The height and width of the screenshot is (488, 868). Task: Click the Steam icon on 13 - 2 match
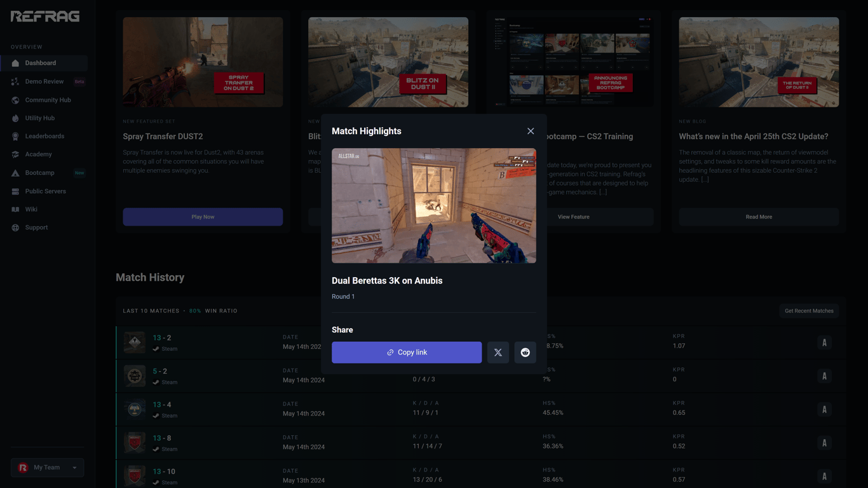click(x=156, y=349)
